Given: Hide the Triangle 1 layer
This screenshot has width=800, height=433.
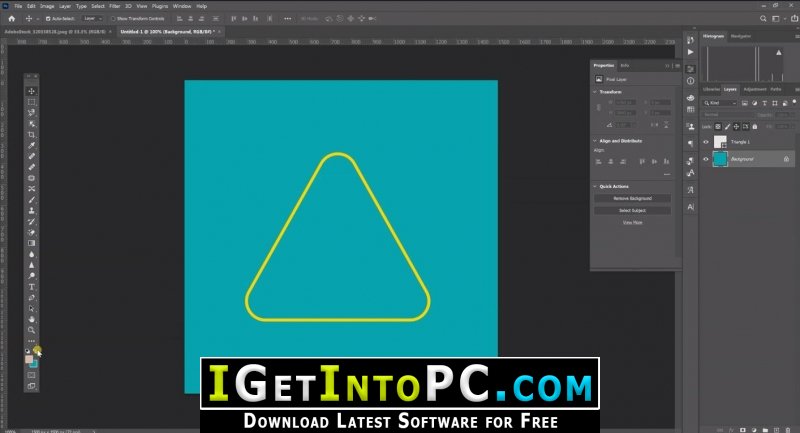Looking at the screenshot, I should (x=706, y=142).
